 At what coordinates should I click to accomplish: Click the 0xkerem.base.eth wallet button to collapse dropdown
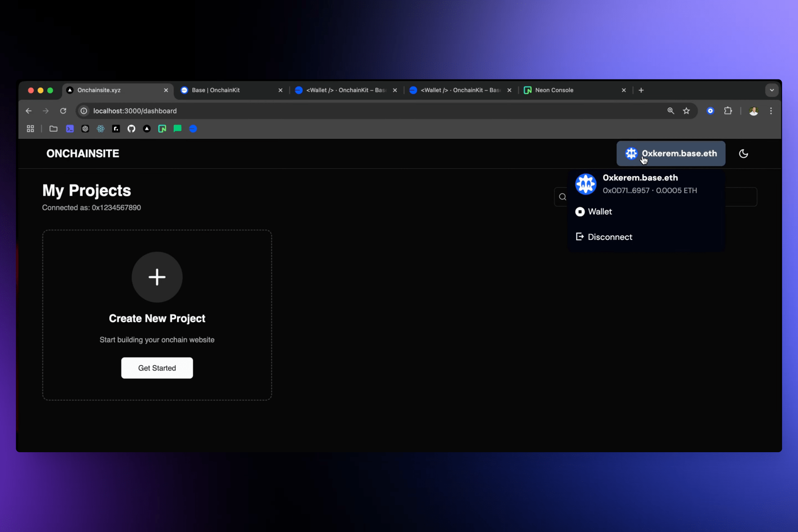pos(670,153)
